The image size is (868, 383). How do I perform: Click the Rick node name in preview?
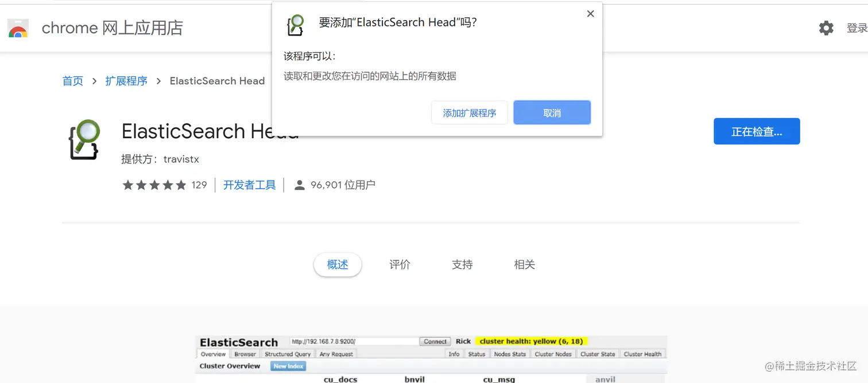point(463,341)
